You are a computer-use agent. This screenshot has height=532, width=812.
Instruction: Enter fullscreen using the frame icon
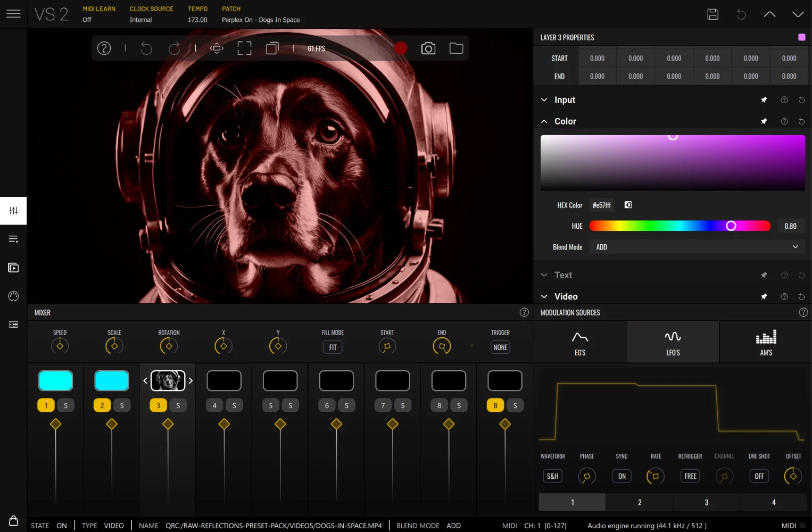244,48
